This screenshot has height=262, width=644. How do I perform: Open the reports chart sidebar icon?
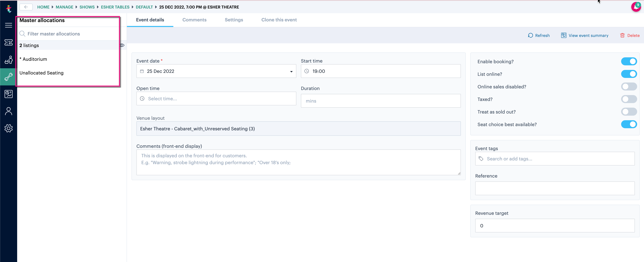[8, 94]
